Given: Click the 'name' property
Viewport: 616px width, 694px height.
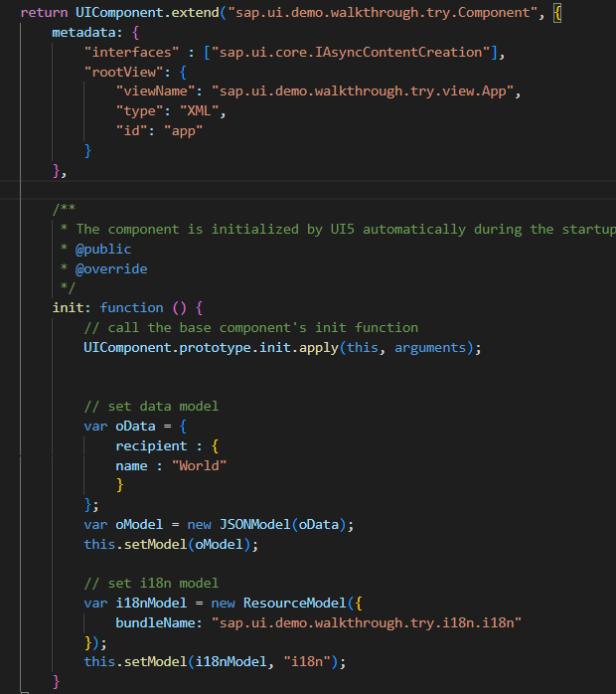Looking at the screenshot, I should pos(131,465).
